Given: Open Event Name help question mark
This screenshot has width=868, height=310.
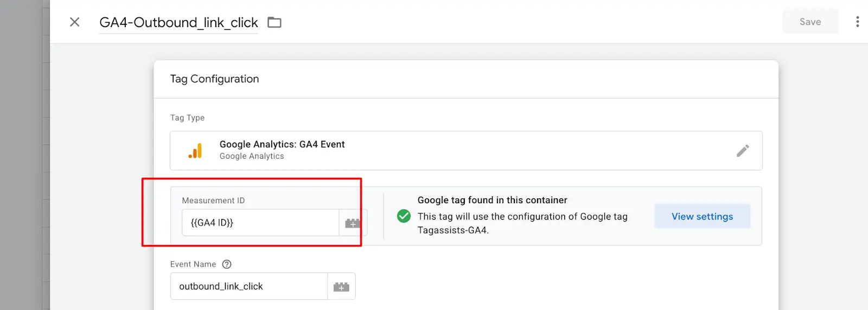Looking at the screenshot, I should click(227, 264).
